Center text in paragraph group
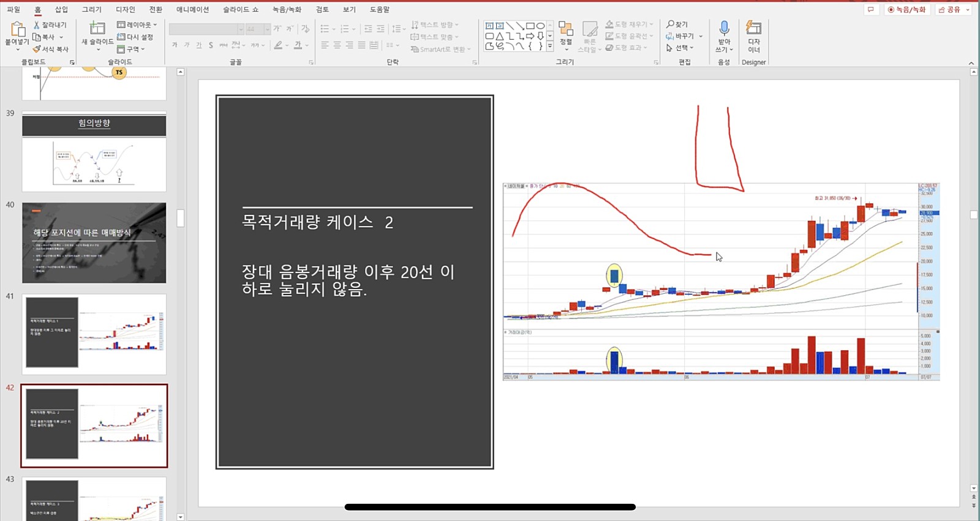 pyautogui.click(x=337, y=45)
